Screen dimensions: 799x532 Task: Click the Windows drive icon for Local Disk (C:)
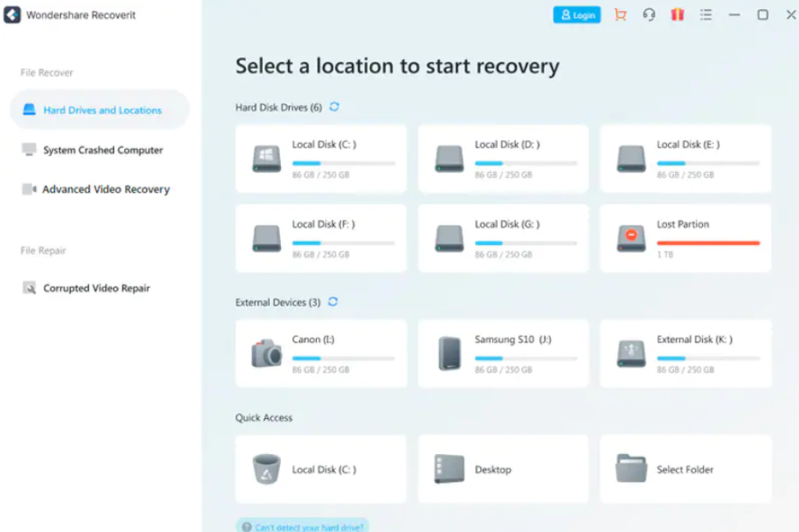pyautogui.click(x=267, y=158)
